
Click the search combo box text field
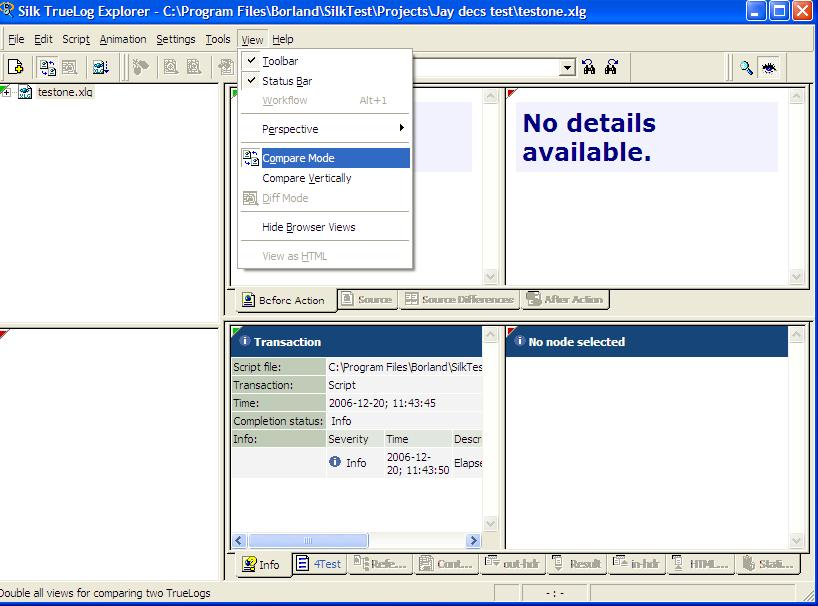(485, 67)
